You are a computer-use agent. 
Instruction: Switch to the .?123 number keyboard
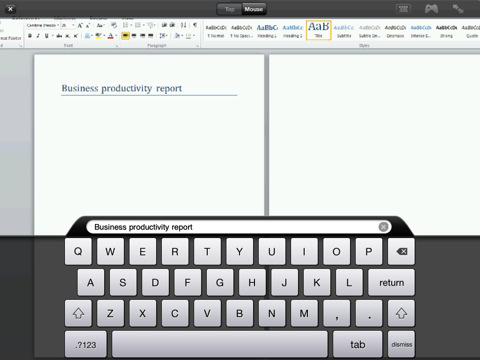coord(86,344)
